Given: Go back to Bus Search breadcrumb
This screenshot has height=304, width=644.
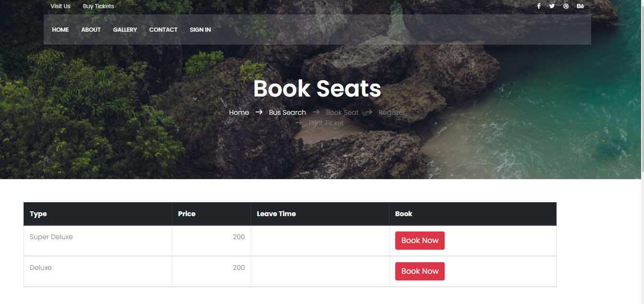Looking at the screenshot, I should tap(287, 112).
